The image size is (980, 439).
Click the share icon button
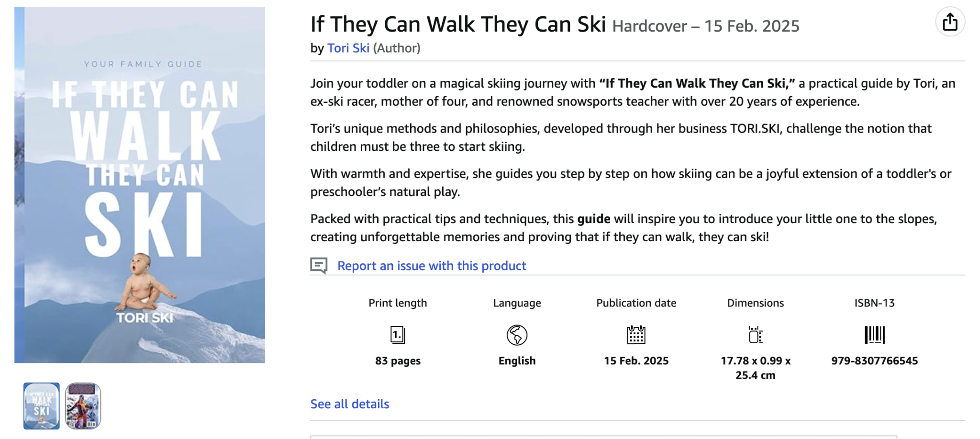point(950,22)
